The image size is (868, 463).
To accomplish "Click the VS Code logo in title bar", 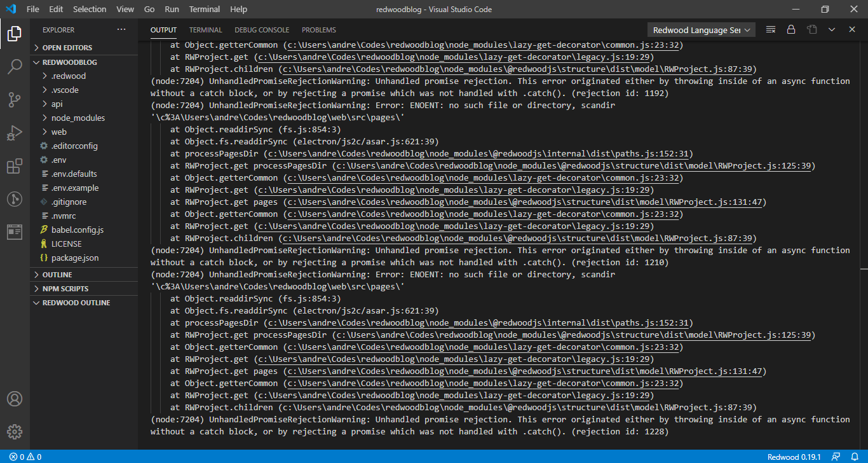I will point(10,10).
